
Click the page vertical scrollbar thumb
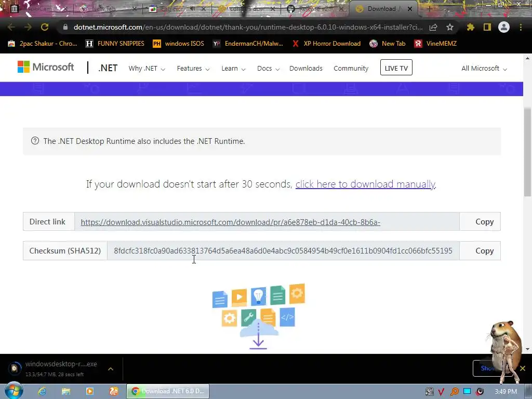527,152
